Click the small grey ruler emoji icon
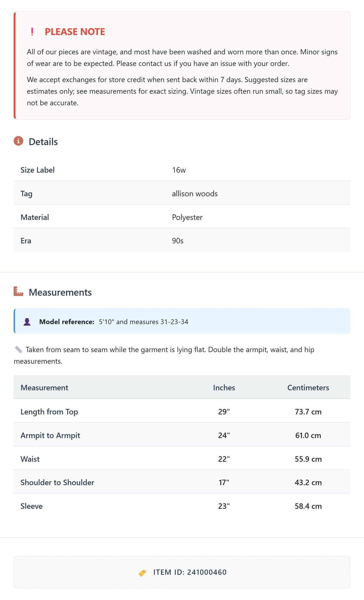Viewport: 364px width, 600px height. 18,350
